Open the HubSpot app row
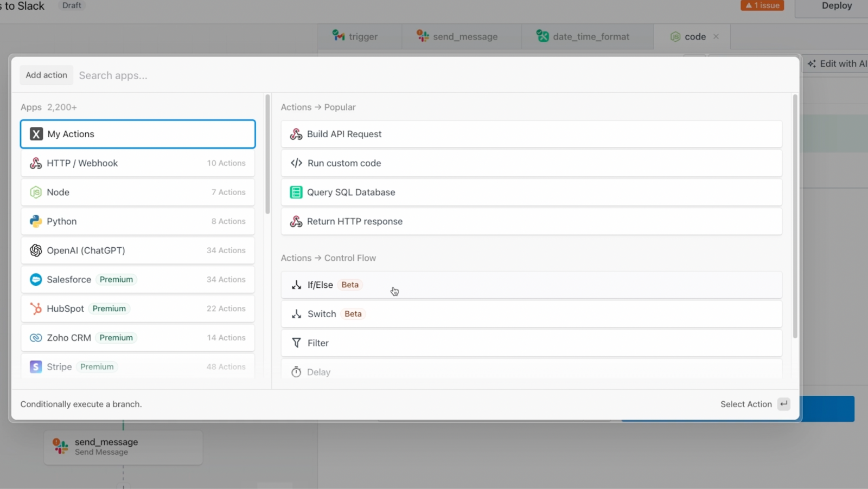Image resolution: width=868 pixels, height=489 pixels. pyautogui.click(x=138, y=308)
